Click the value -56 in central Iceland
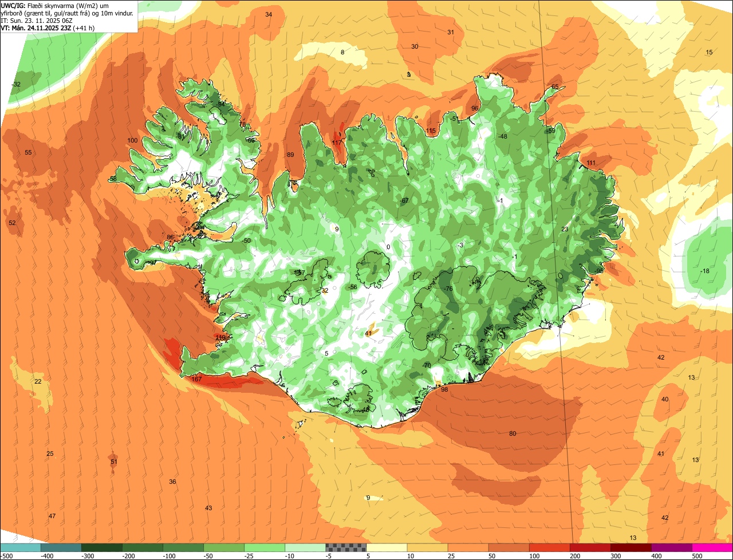The height and width of the screenshot is (560, 733). coord(353,287)
